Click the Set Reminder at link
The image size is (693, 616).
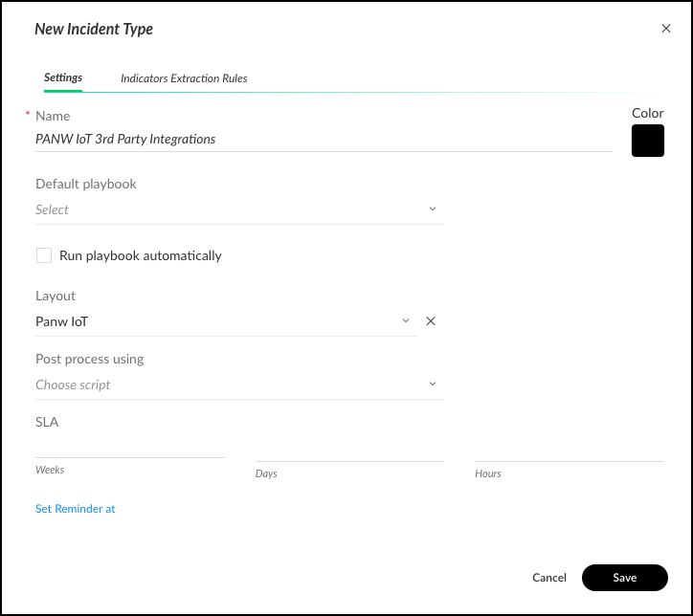76,509
